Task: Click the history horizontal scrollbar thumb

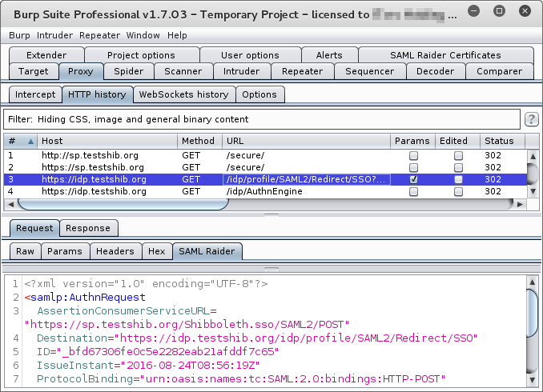Action: 123,205
